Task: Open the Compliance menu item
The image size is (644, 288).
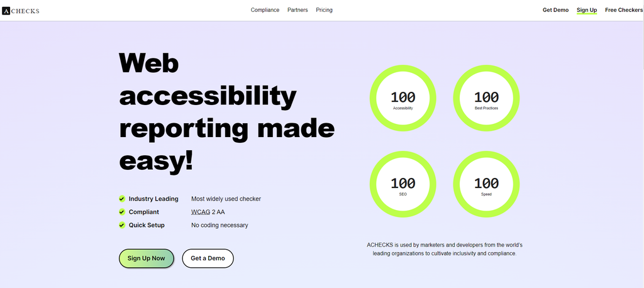Action: 265,10
